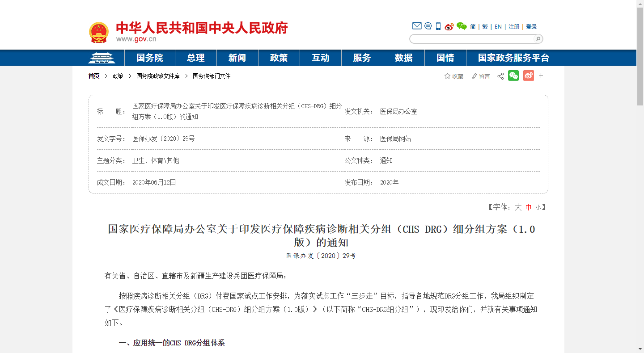Set font size to 大 (large)
644x353 pixels.
[x=518, y=207]
